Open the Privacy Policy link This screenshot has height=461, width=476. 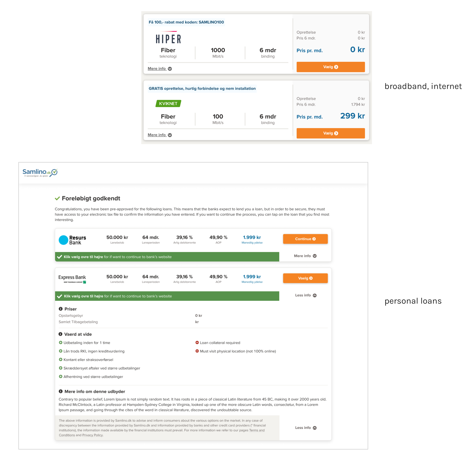(x=92, y=435)
